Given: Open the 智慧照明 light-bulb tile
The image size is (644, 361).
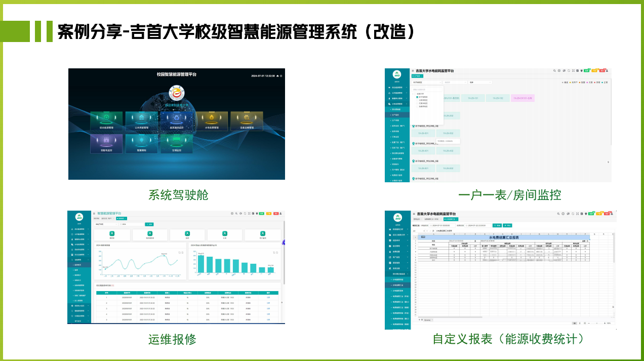Looking at the screenshot, I should [142, 144].
